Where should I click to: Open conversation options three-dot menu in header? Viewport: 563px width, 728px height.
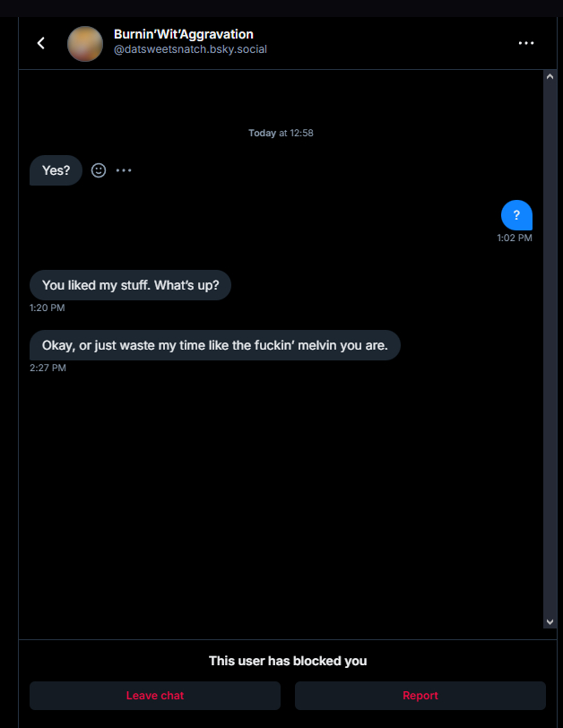[x=525, y=43]
